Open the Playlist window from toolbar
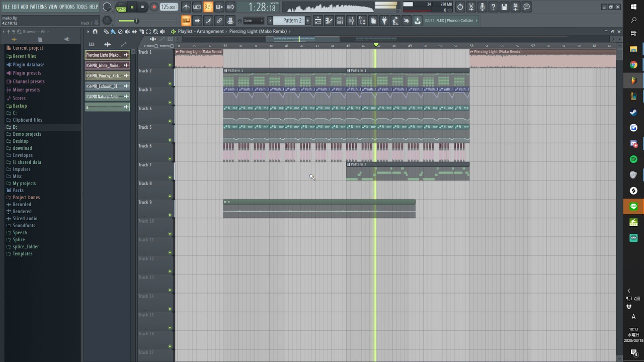This screenshot has width=644, height=362. (317, 21)
